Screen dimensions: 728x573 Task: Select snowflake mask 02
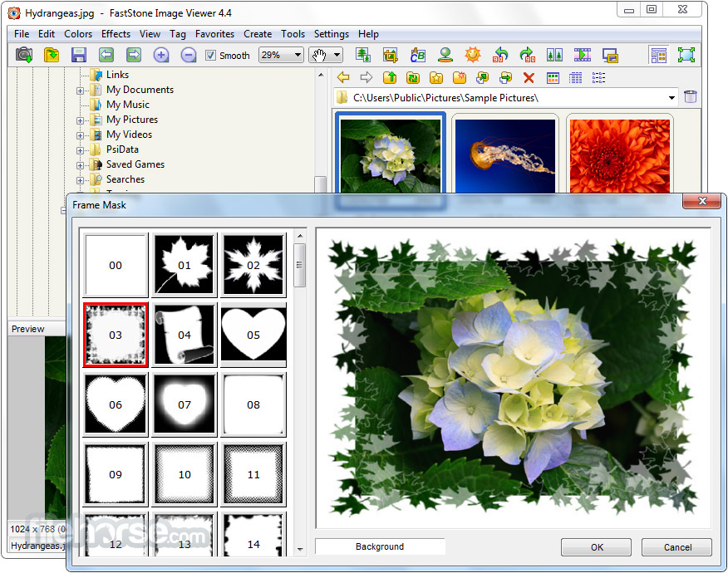253,265
